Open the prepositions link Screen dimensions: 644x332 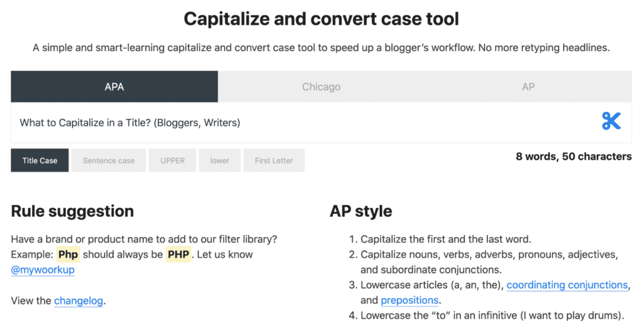tap(409, 301)
